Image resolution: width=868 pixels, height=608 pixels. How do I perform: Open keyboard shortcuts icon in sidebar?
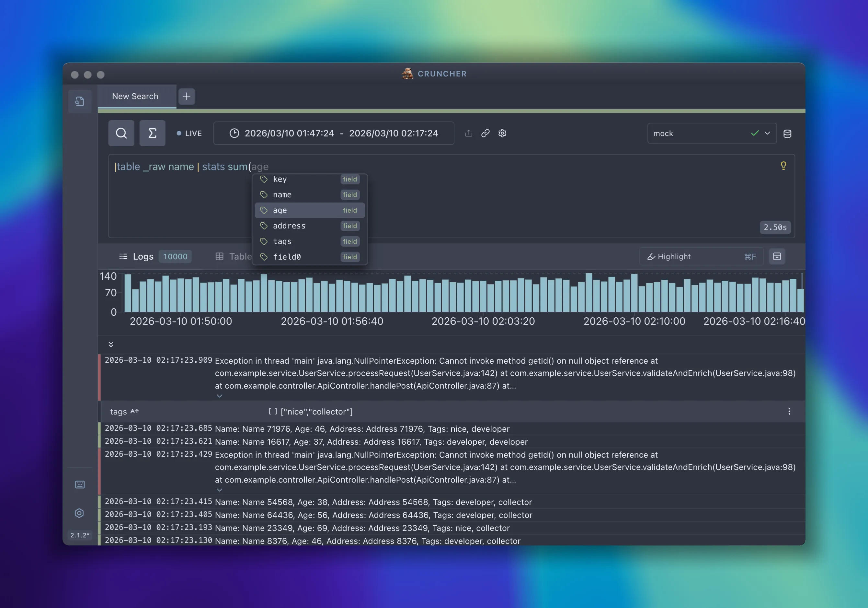(x=80, y=485)
